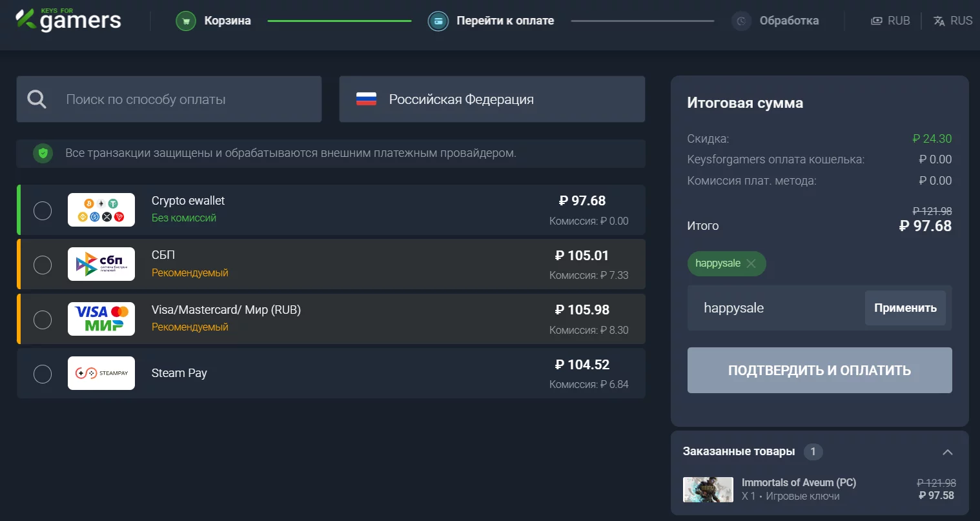The image size is (980, 521).
Task: Click the happysale promo code input field
Action: tap(777, 308)
